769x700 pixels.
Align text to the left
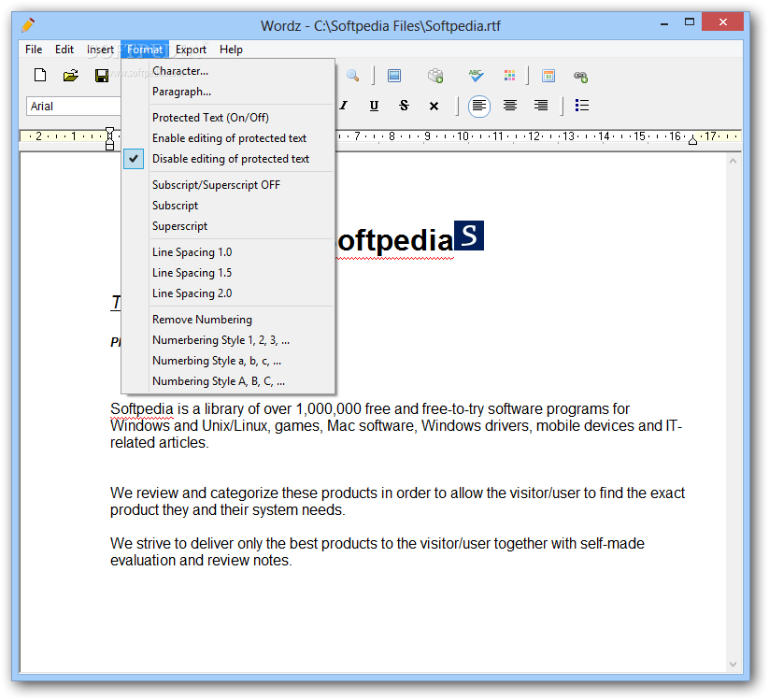[x=479, y=106]
